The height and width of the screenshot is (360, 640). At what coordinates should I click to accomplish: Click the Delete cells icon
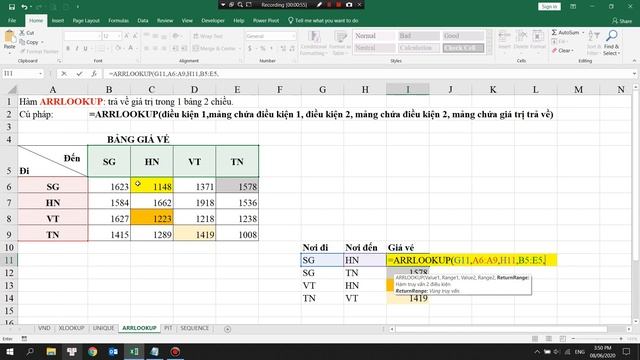521,36
